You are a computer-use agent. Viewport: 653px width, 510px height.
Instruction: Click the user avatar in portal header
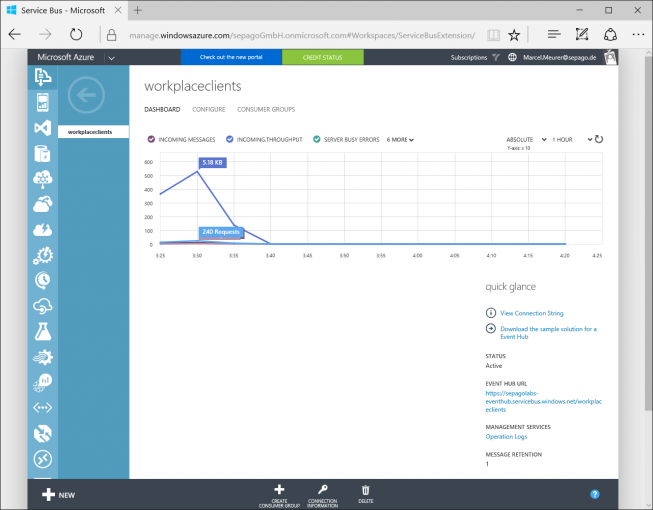tap(611, 57)
